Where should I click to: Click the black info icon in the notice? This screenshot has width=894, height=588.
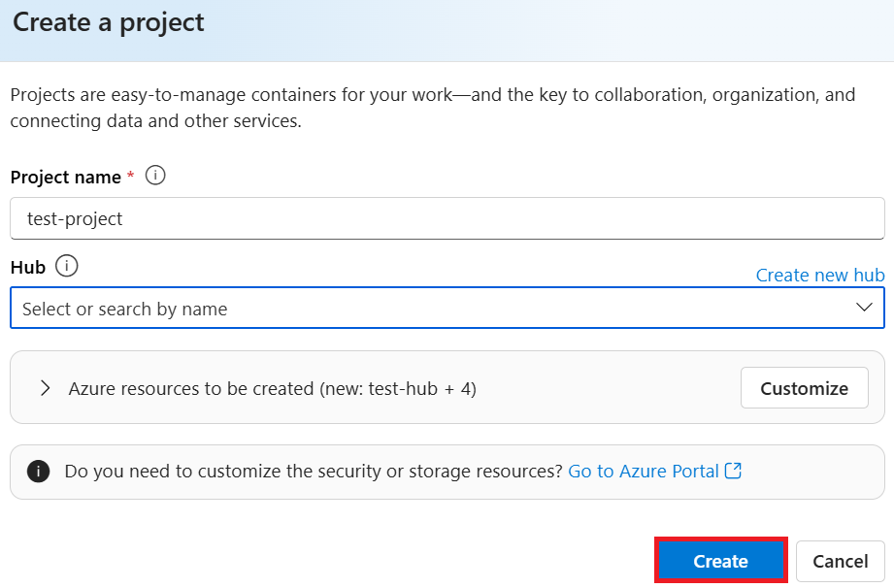pyautogui.click(x=39, y=472)
